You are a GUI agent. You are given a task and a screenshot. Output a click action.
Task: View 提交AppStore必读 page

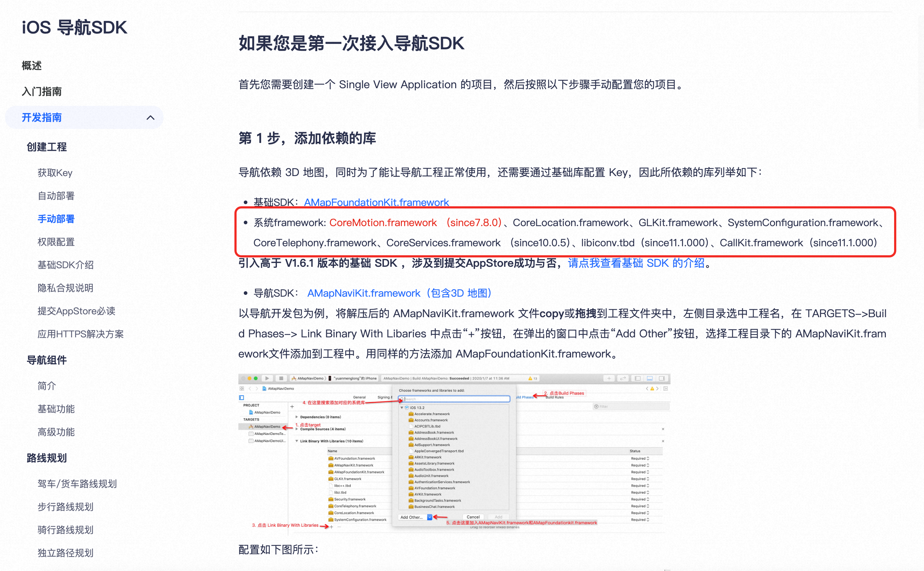tap(76, 311)
